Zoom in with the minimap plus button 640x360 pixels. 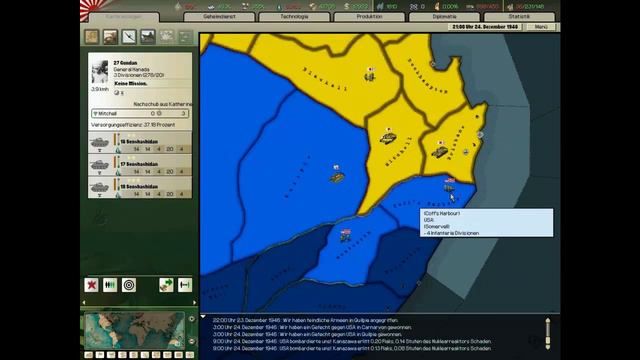point(191,318)
